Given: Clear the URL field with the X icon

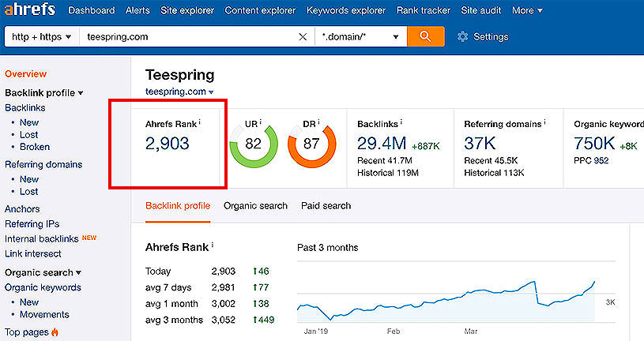Looking at the screenshot, I should [303, 36].
